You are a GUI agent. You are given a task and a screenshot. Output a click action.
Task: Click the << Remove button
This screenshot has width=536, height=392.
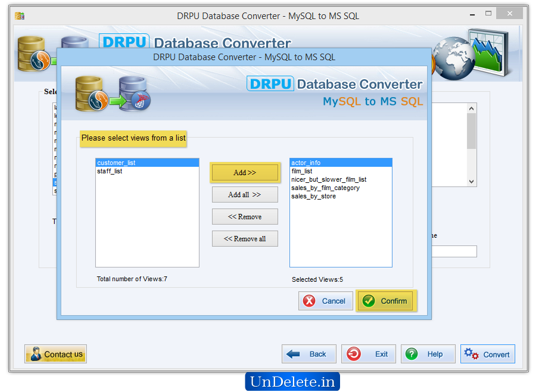click(245, 217)
